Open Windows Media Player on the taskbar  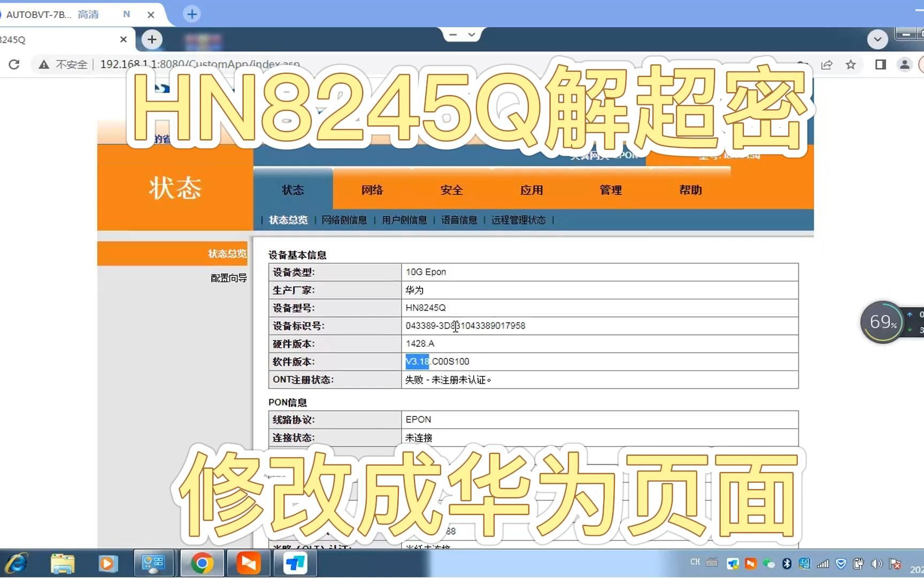[x=108, y=563]
